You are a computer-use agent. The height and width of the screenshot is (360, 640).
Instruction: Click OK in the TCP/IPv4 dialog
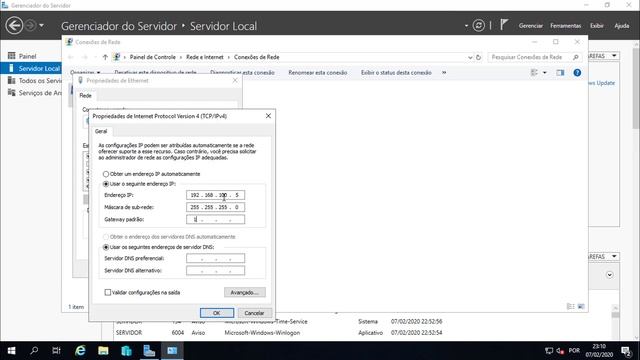(217, 313)
